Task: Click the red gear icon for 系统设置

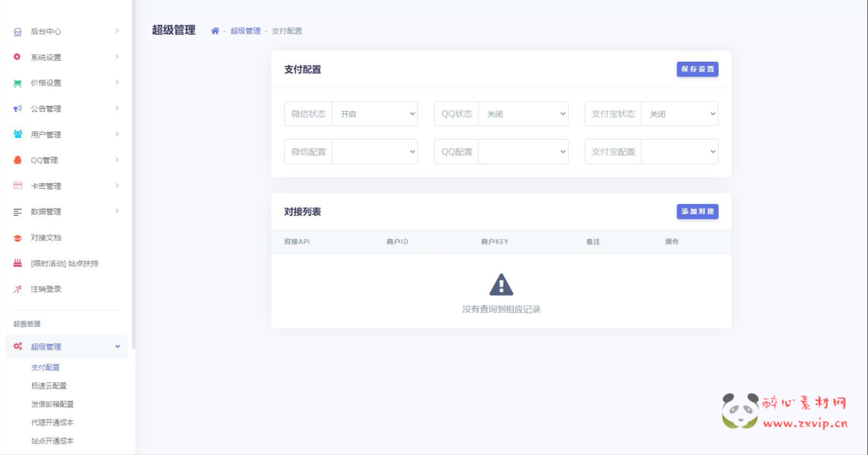Action: point(18,57)
